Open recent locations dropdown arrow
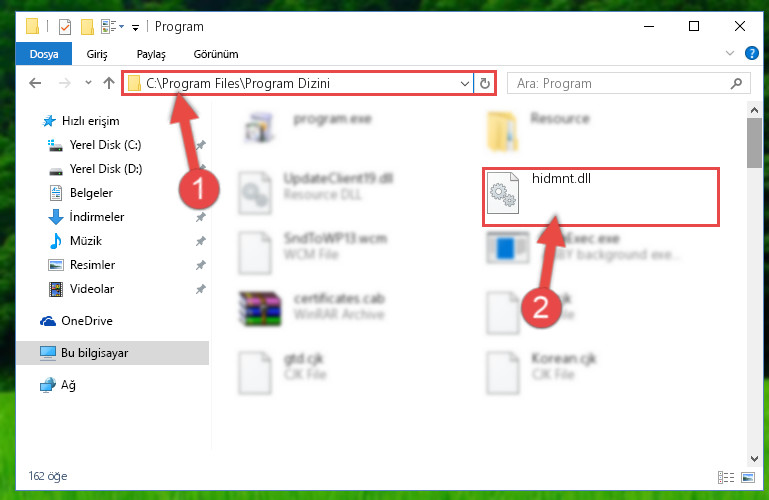769x500 pixels. pyautogui.click(x=88, y=83)
